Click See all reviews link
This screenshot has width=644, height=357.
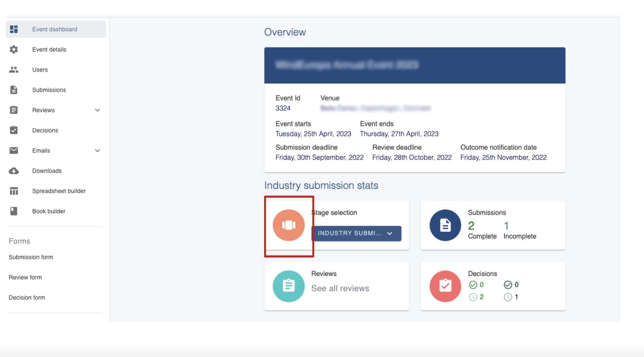(340, 288)
